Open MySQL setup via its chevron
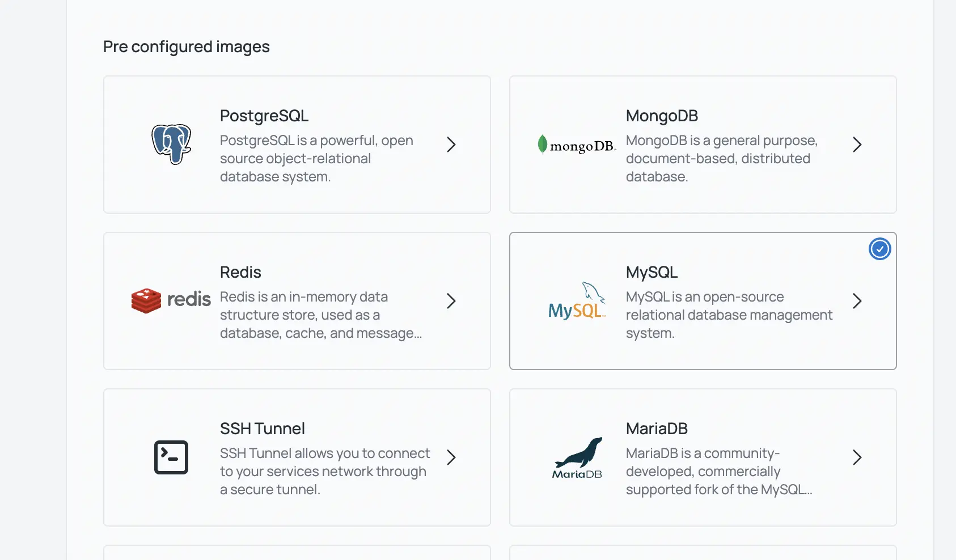This screenshot has height=560, width=956. (x=857, y=301)
